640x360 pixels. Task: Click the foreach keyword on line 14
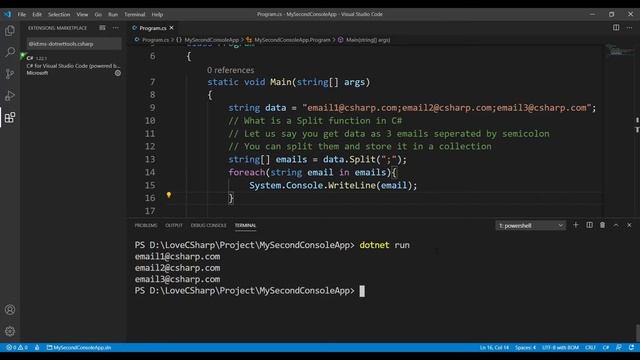pyautogui.click(x=247, y=172)
